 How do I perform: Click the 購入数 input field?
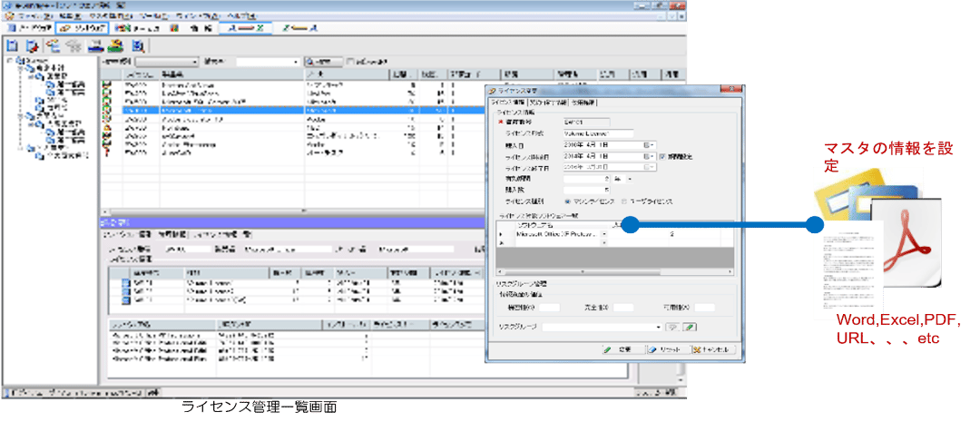click(587, 190)
